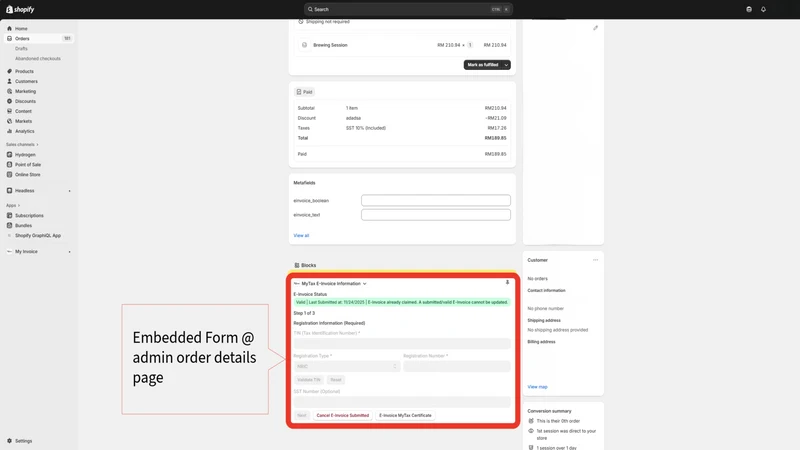This screenshot has height=450, width=800.
Task: Click the Brewing Session product thumbnail
Action: point(305,45)
